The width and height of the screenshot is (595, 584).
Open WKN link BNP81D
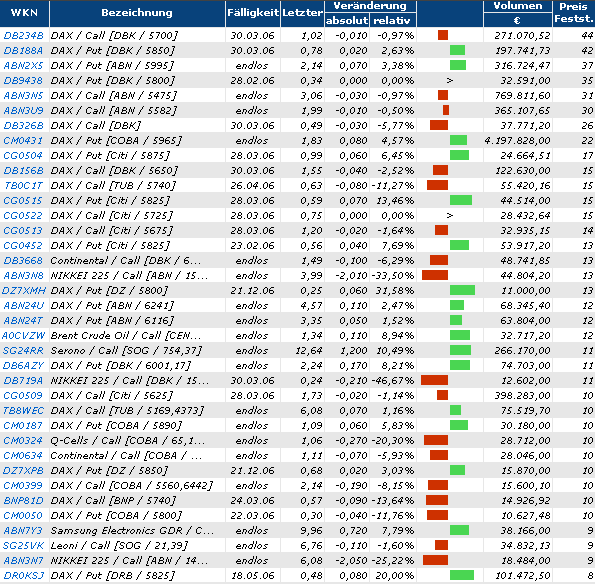coord(23,501)
